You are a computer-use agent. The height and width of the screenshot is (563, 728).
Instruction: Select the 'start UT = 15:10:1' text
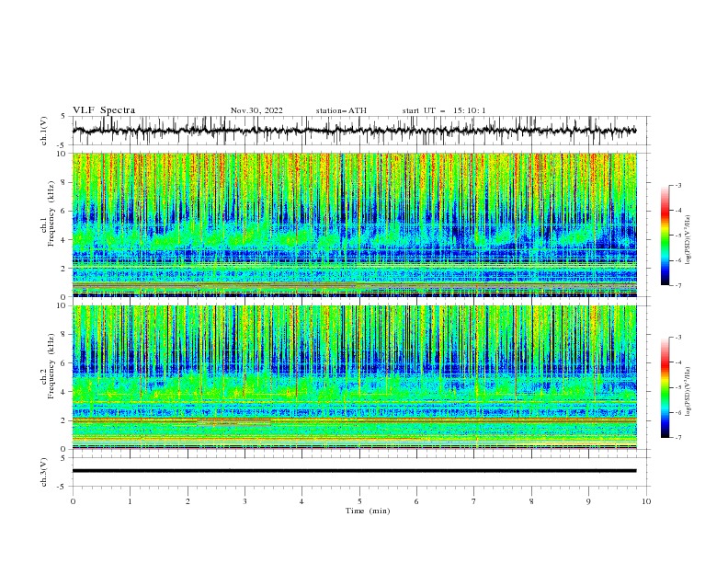(444, 110)
